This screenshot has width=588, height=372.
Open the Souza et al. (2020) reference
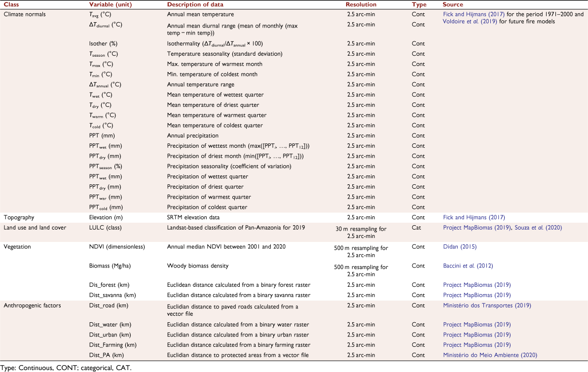538,228
